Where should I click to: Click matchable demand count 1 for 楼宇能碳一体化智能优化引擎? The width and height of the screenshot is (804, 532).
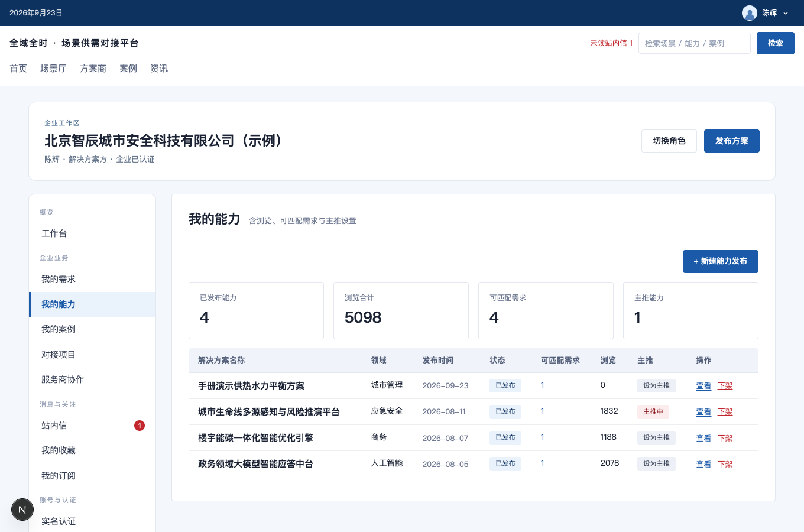[542, 437]
